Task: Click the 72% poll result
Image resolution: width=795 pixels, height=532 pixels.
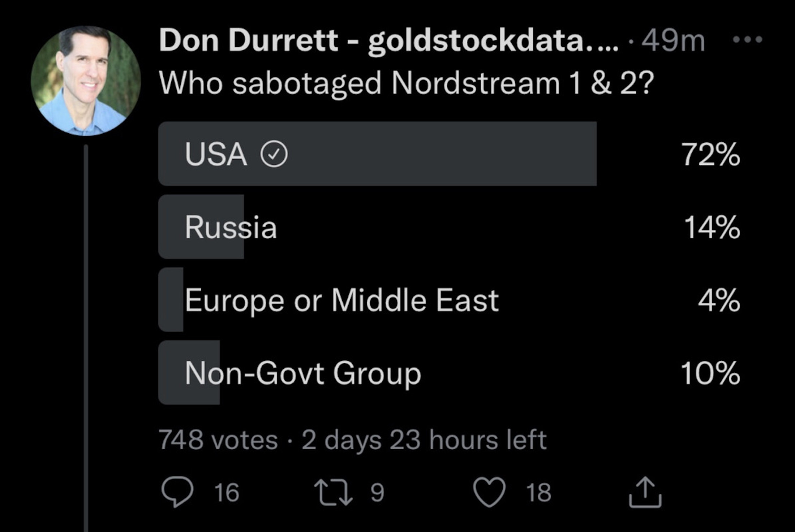Action: point(710,154)
